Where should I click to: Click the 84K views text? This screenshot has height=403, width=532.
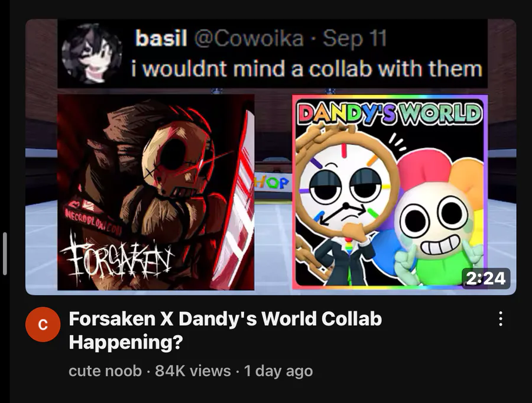tap(193, 370)
